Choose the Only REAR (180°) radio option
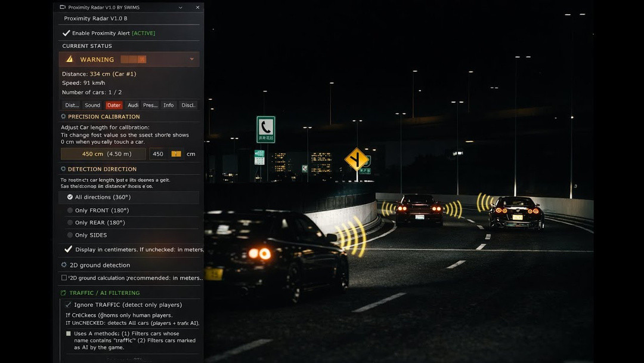Image resolution: width=644 pixels, height=363 pixels. click(x=70, y=223)
